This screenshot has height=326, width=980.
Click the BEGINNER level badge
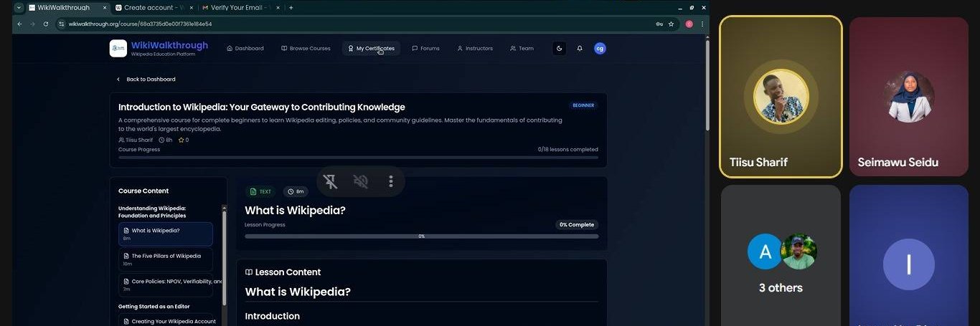[x=583, y=105]
